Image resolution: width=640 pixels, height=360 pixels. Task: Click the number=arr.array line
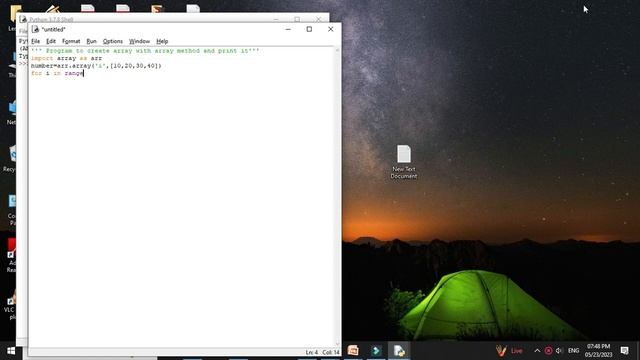click(x=96, y=66)
